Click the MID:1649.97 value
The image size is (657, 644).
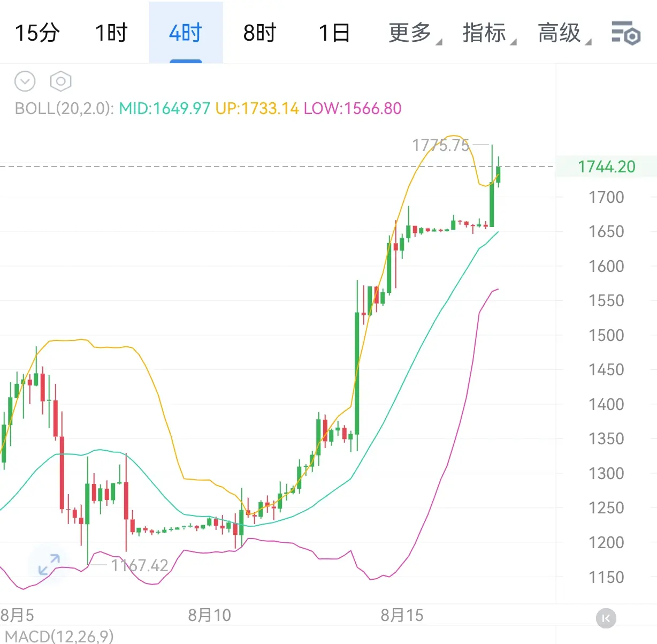164,109
